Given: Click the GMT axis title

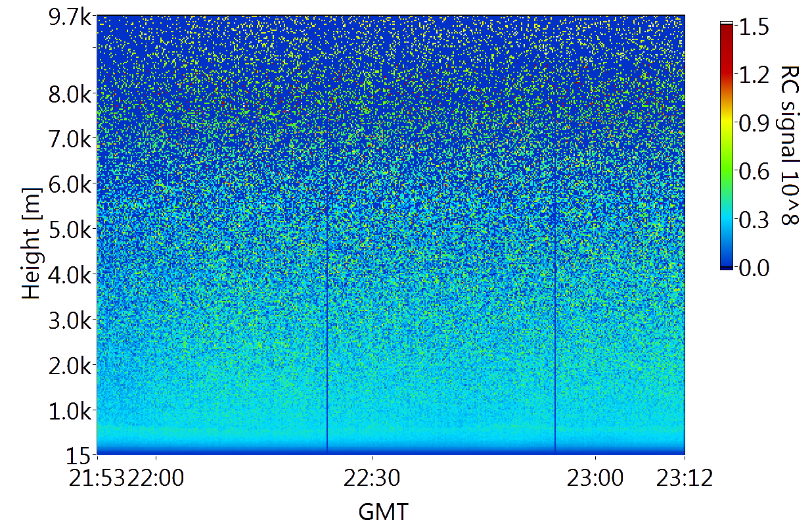Looking at the screenshot, I should (x=383, y=511).
